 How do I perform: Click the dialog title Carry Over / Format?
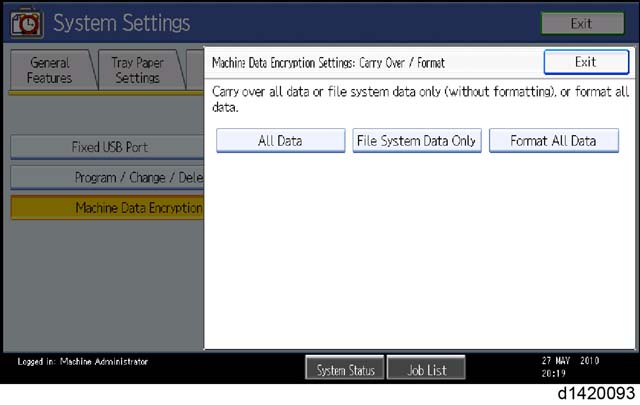pos(328,63)
